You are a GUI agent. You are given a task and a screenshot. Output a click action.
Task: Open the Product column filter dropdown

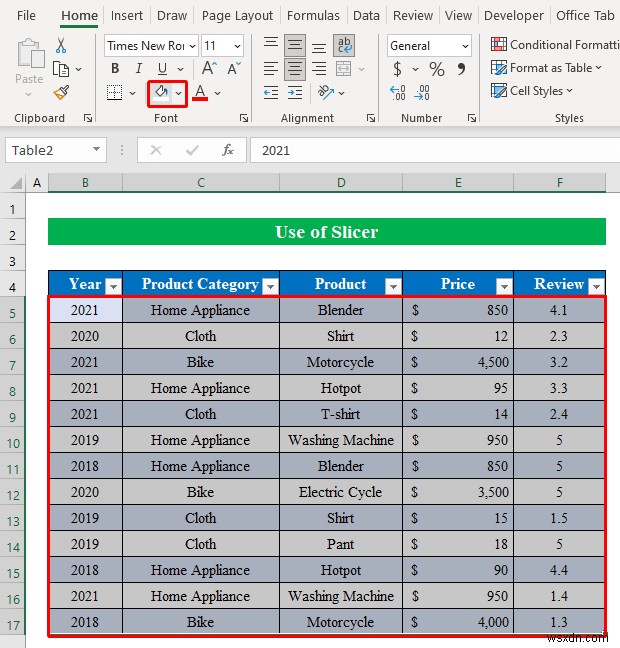tap(393, 286)
